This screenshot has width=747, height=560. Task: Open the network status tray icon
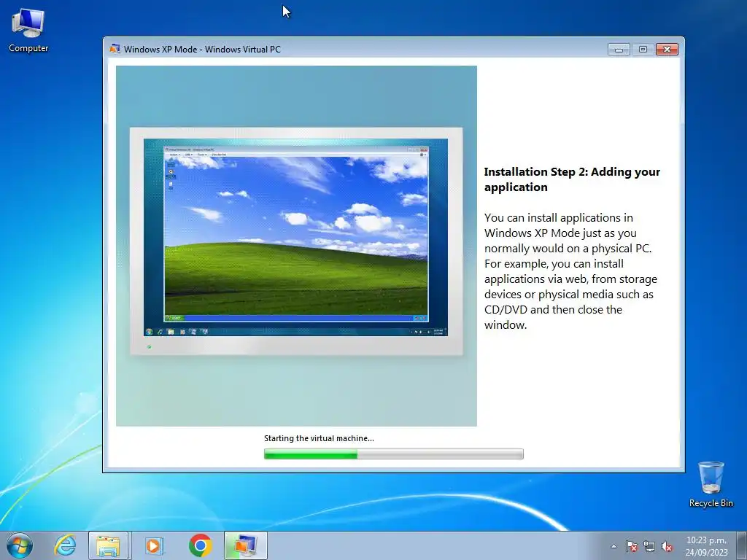point(649,546)
